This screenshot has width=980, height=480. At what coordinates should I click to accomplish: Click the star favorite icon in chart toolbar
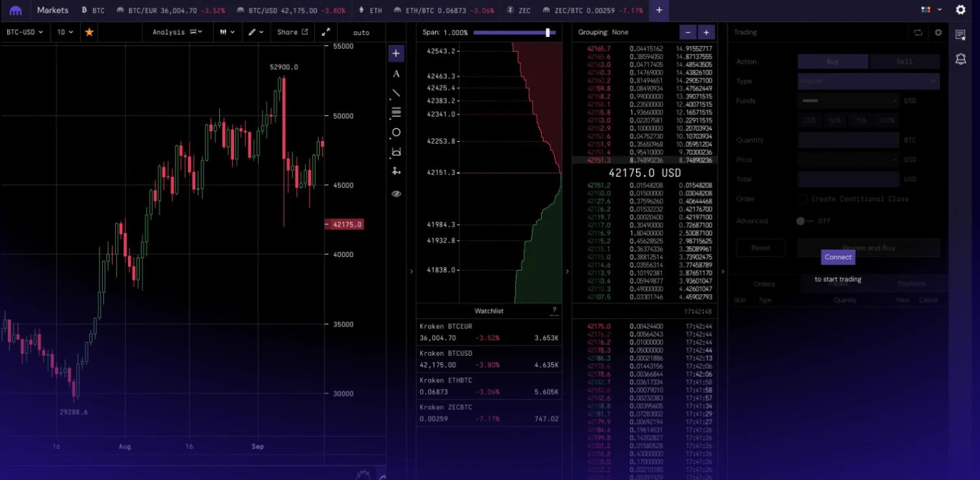pos(88,31)
